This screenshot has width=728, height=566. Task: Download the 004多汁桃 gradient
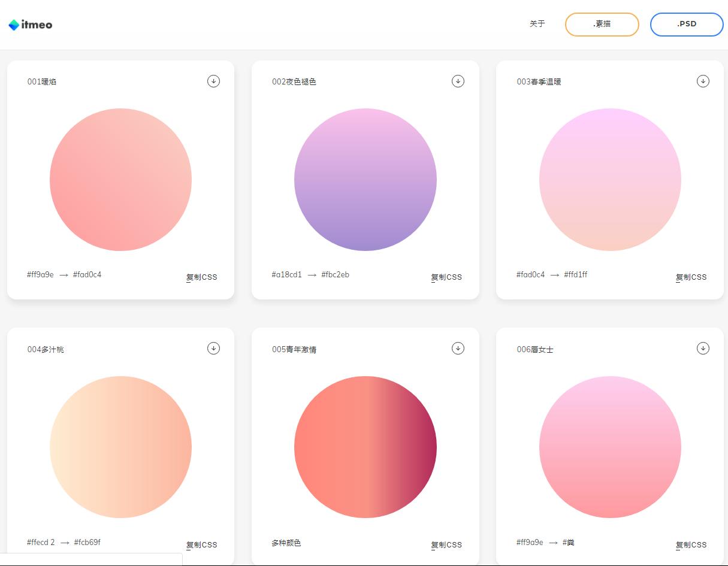pos(213,348)
